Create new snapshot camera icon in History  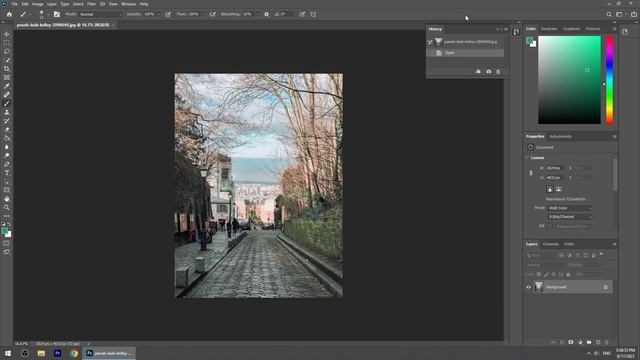tap(489, 71)
